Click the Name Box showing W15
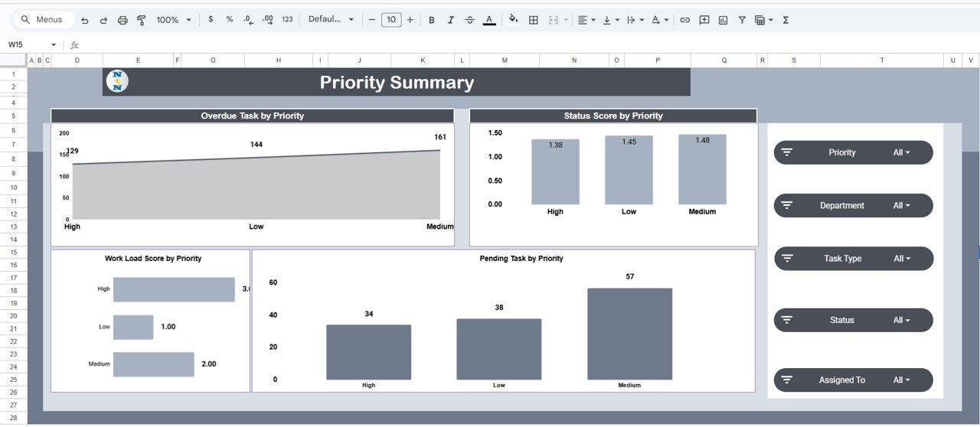 click(x=31, y=45)
